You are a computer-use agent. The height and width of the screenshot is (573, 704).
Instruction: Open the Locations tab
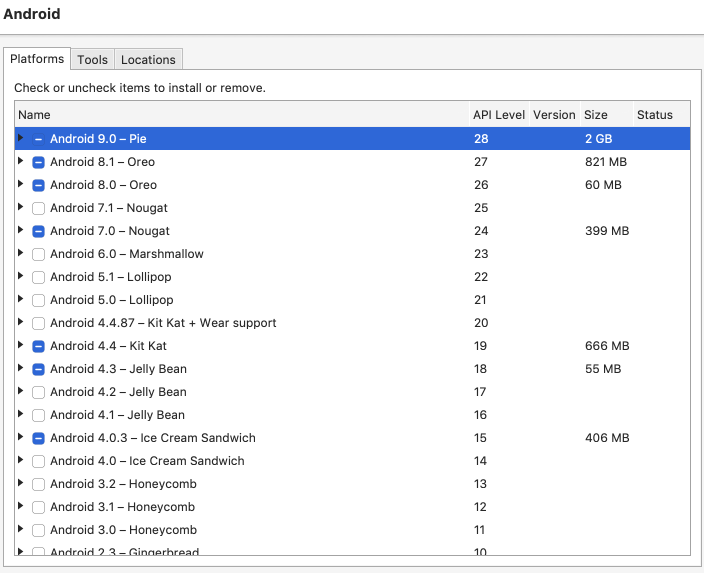click(x=148, y=60)
